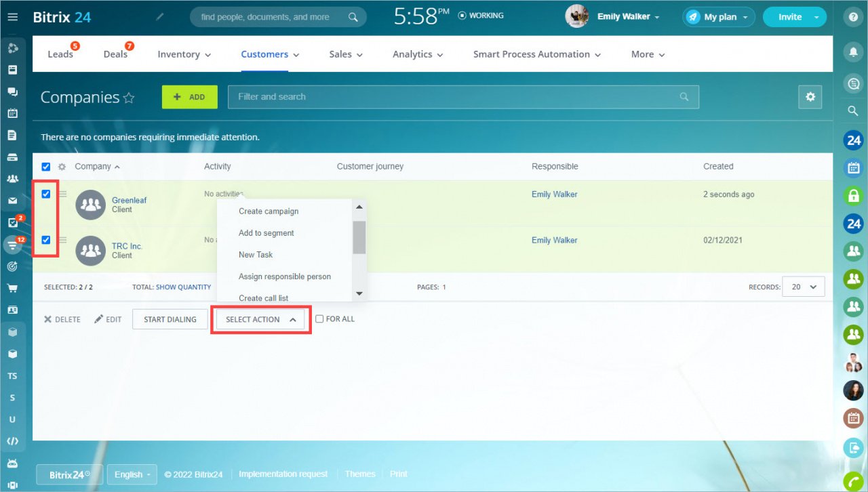Open the contact card icon in left sidebar
The width and height of the screenshot is (868, 492).
point(12,310)
